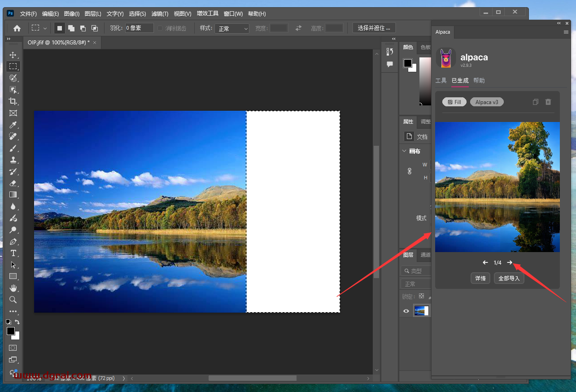The height and width of the screenshot is (392, 576).
Task: Select the Zoom tool
Action: (13, 300)
